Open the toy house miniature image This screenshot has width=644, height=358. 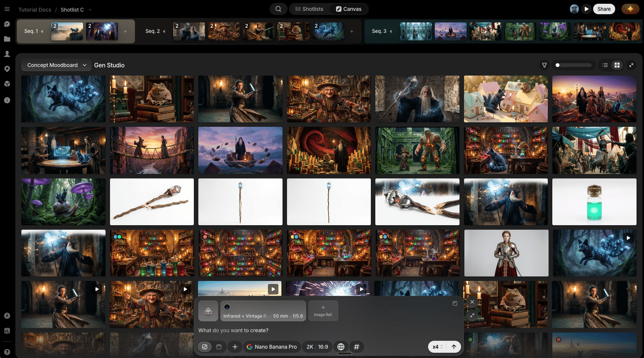(x=506, y=99)
